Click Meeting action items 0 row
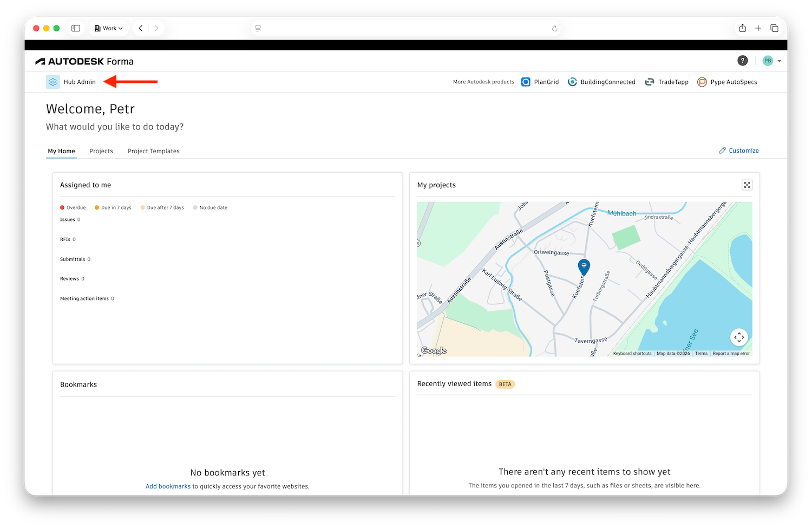The image size is (812, 528). (x=87, y=299)
